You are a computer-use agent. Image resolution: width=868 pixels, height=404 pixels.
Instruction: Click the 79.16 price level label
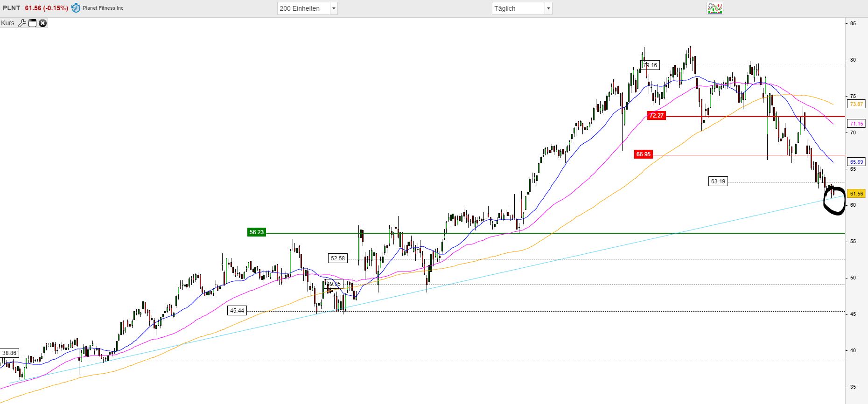(651, 65)
